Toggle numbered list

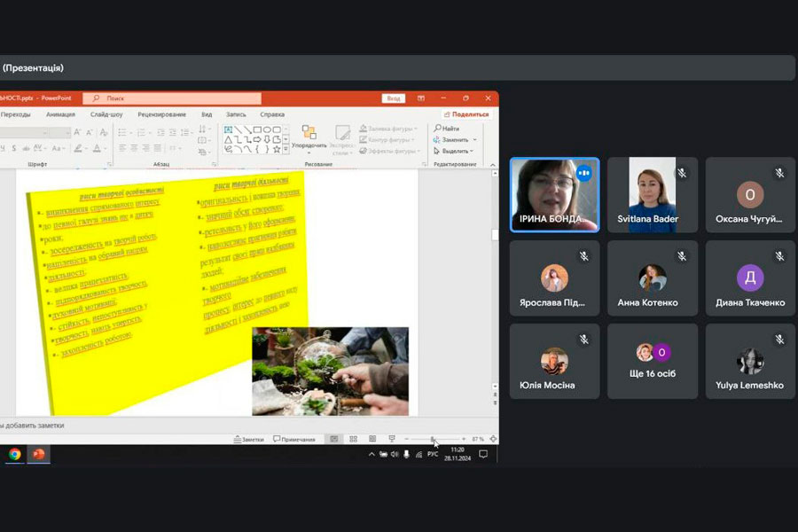[x=142, y=132]
